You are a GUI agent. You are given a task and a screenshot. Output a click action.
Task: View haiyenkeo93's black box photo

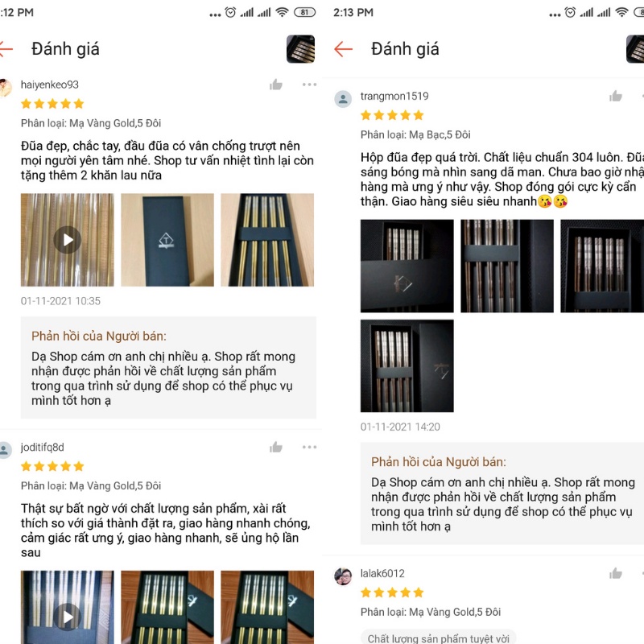pos(167,239)
